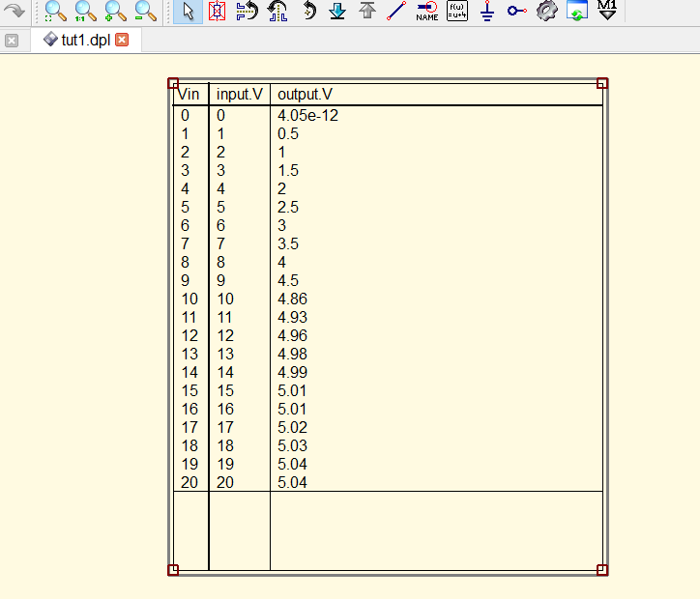Close the tut1.dpl tab with red X
Screen dimensions: 700x599
click(x=122, y=40)
